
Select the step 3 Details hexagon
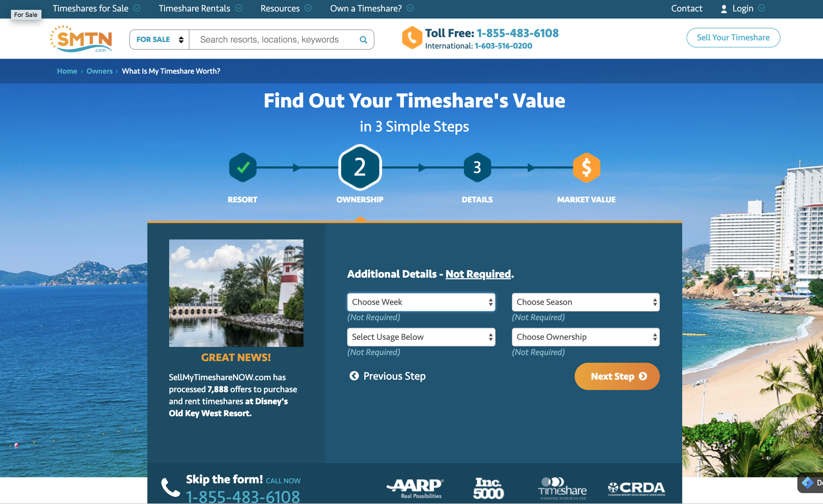tap(477, 167)
